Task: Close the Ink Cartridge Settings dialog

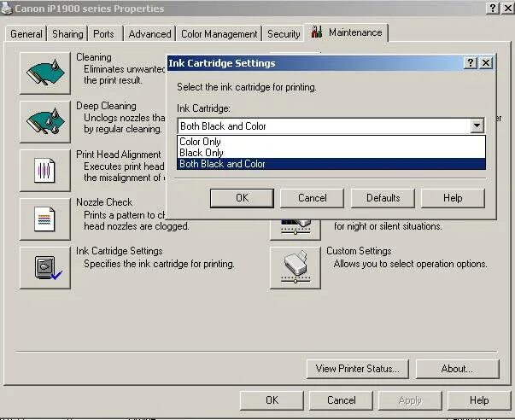Action: coord(486,62)
